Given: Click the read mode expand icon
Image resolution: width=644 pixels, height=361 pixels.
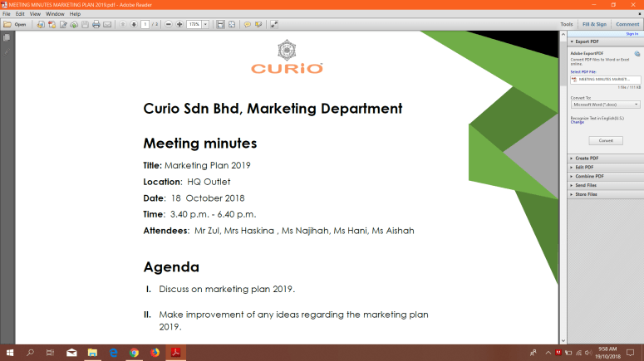Looking at the screenshot, I should coord(274,25).
